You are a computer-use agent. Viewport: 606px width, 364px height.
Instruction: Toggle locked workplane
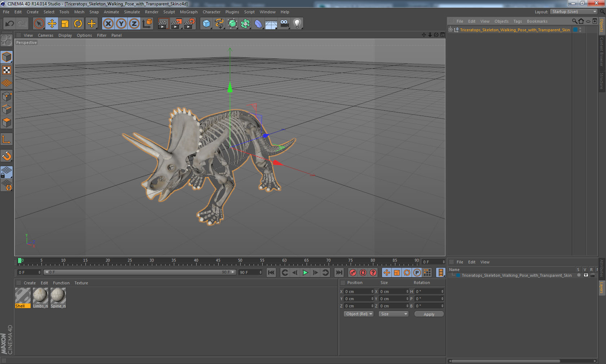click(x=6, y=172)
